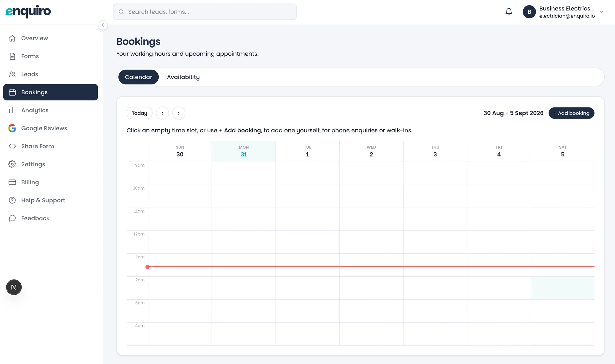Expand the account dropdown chevron

pyautogui.click(x=601, y=12)
